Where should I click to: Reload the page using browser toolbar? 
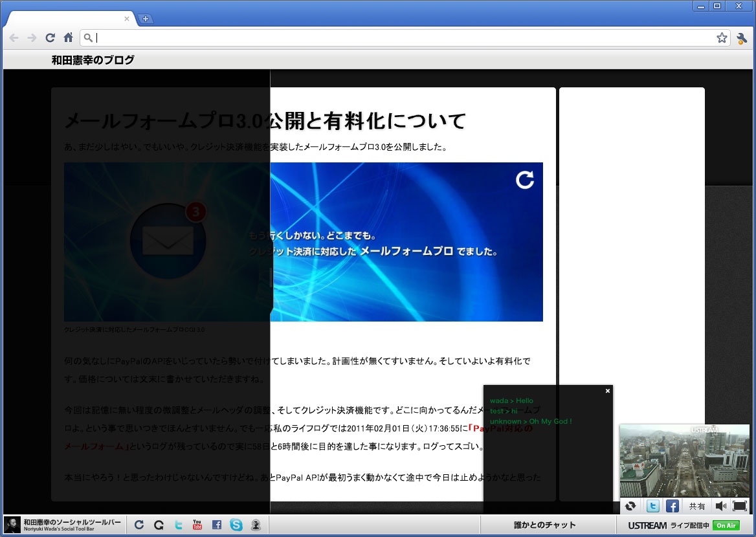50,38
